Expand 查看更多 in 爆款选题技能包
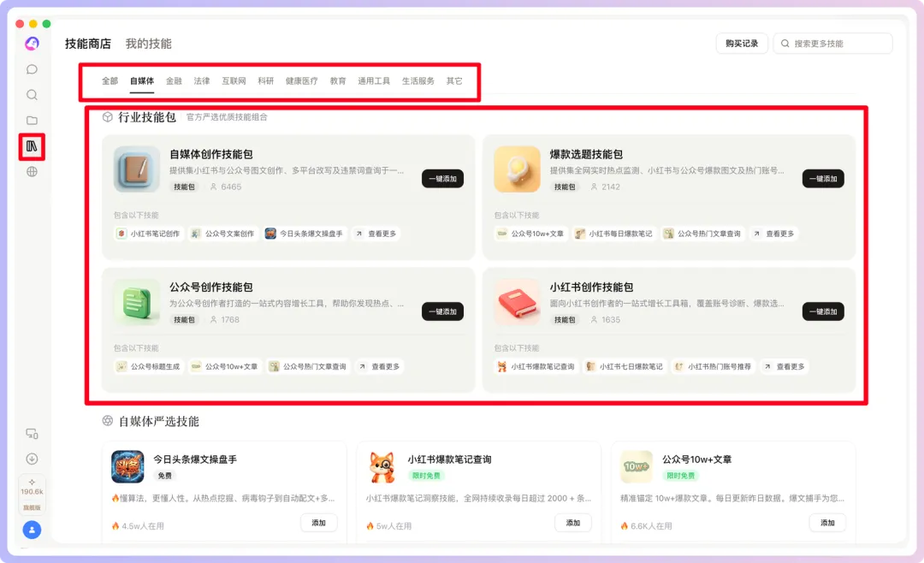The width and height of the screenshot is (924, 563). coord(773,234)
